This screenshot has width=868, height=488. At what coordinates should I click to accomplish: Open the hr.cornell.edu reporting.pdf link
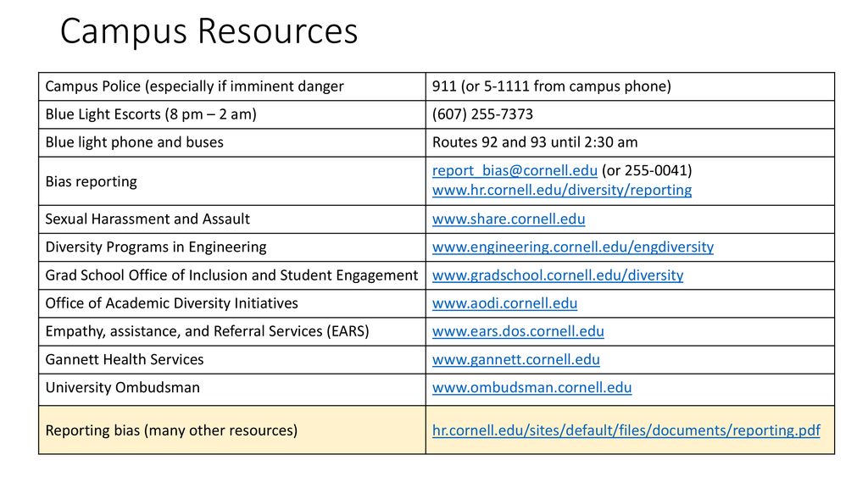(x=626, y=430)
